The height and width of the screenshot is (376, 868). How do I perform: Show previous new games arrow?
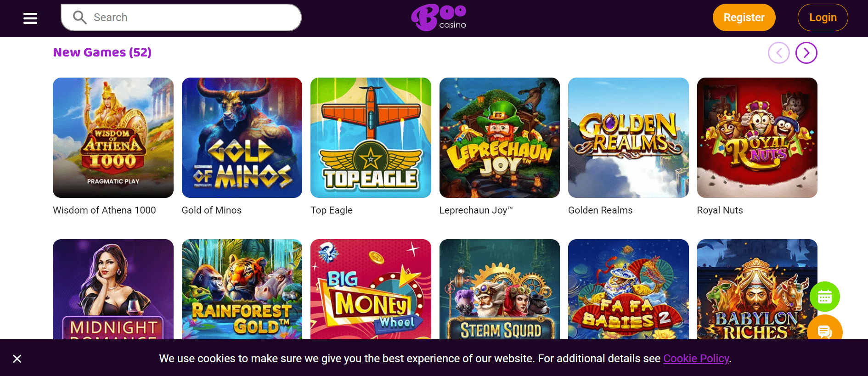[x=778, y=53]
